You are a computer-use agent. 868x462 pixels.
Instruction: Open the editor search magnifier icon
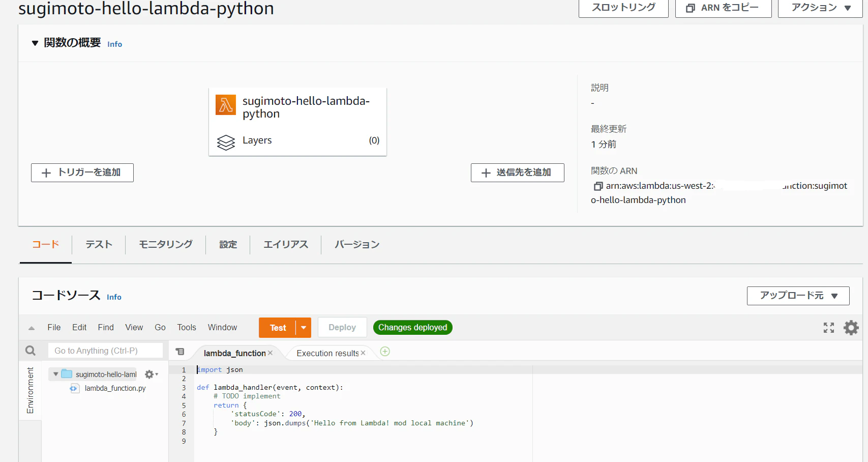tap(31, 351)
